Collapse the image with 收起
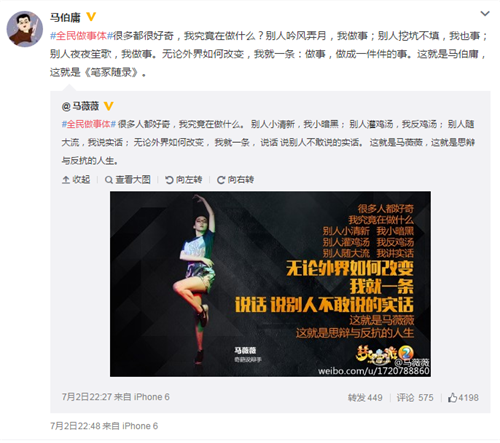 coord(76,180)
